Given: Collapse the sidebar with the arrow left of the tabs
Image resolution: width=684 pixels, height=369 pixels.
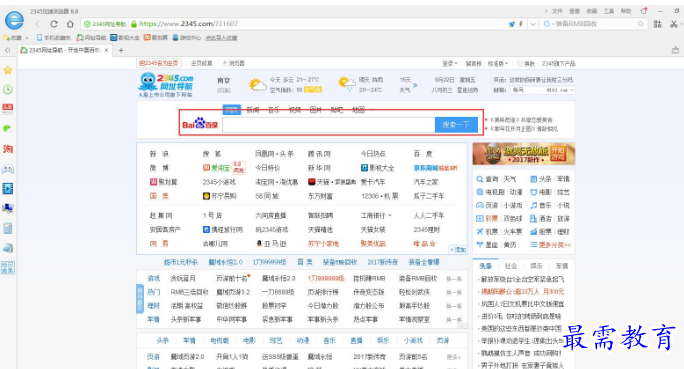Looking at the screenshot, I should pyautogui.click(x=7, y=50).
